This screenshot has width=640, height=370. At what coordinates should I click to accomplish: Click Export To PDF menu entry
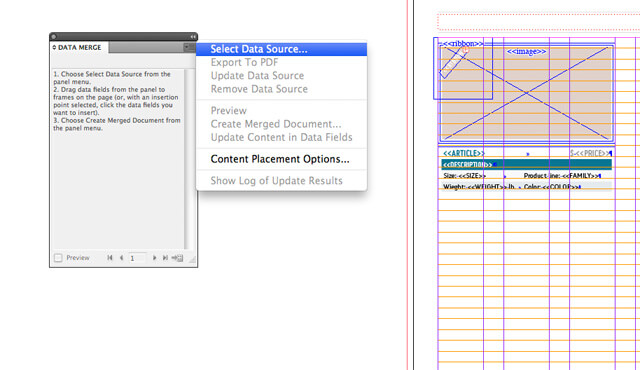pyautogui.click(x=281, y=62)
